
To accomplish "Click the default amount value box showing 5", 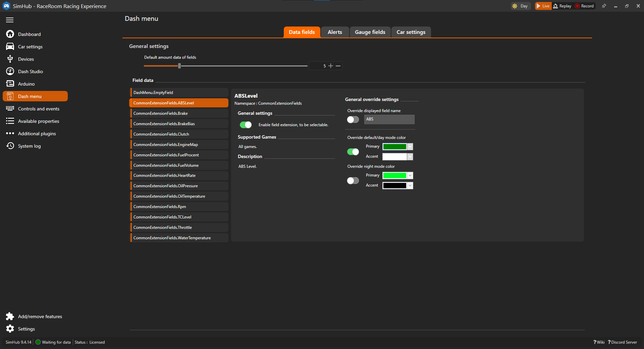I will click(318, 66).
